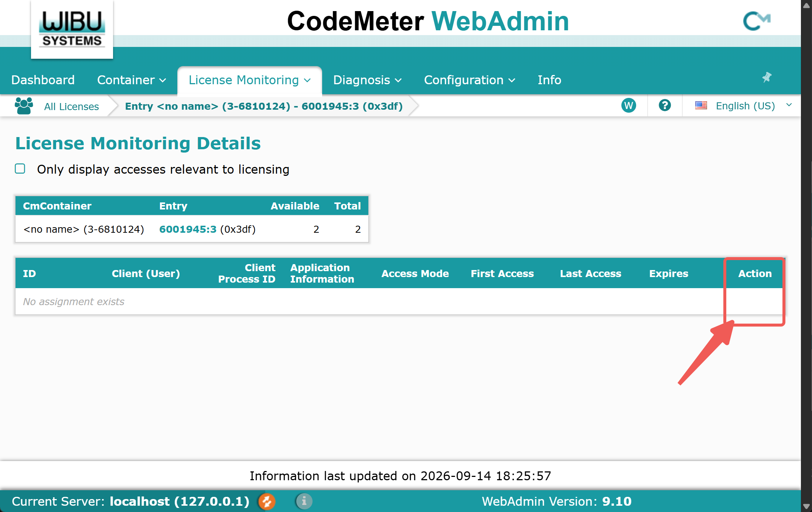The image size is (812, 512).
Task: Click the WebAdmin Version 9.10 text
Action: [556, 501]
